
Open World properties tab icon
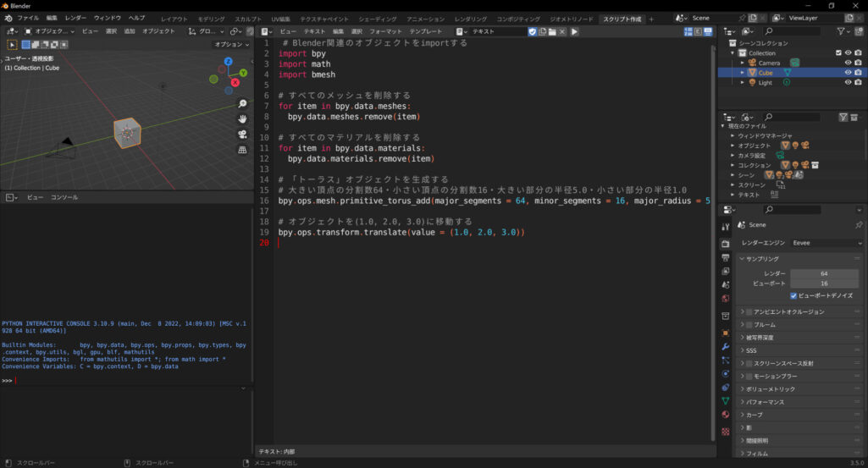point(726,298)
